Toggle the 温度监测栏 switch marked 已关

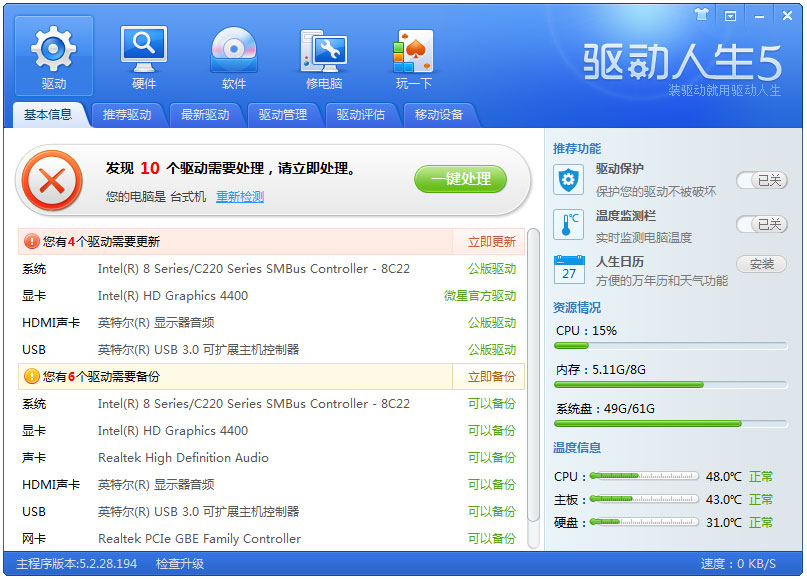click(762, 224)
